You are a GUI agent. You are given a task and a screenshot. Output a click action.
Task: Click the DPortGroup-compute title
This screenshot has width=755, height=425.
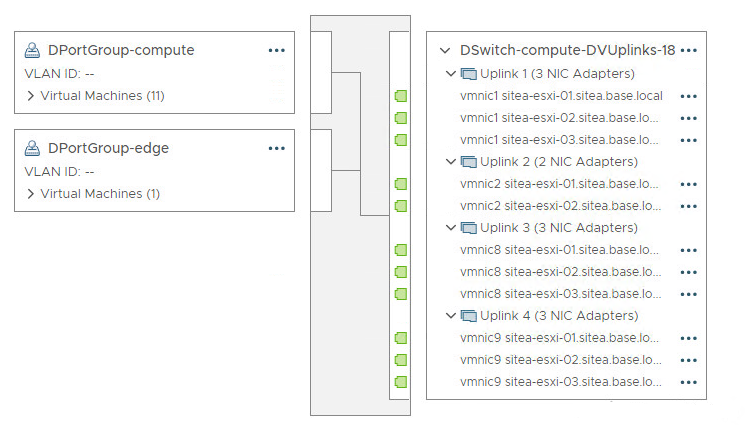[x=121, y=50]
